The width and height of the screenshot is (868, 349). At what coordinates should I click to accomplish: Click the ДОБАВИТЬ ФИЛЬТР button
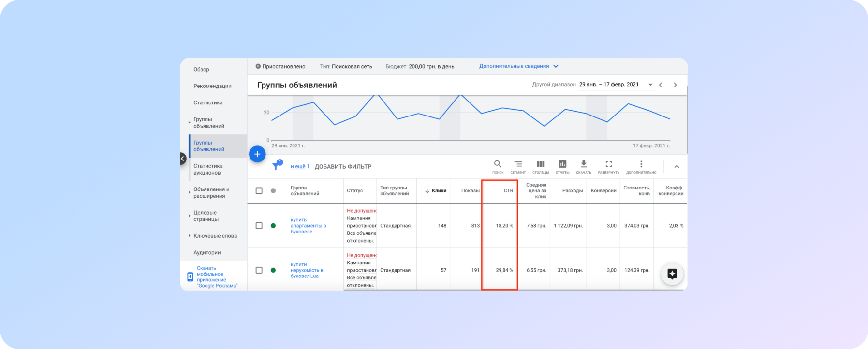(343, 167)
